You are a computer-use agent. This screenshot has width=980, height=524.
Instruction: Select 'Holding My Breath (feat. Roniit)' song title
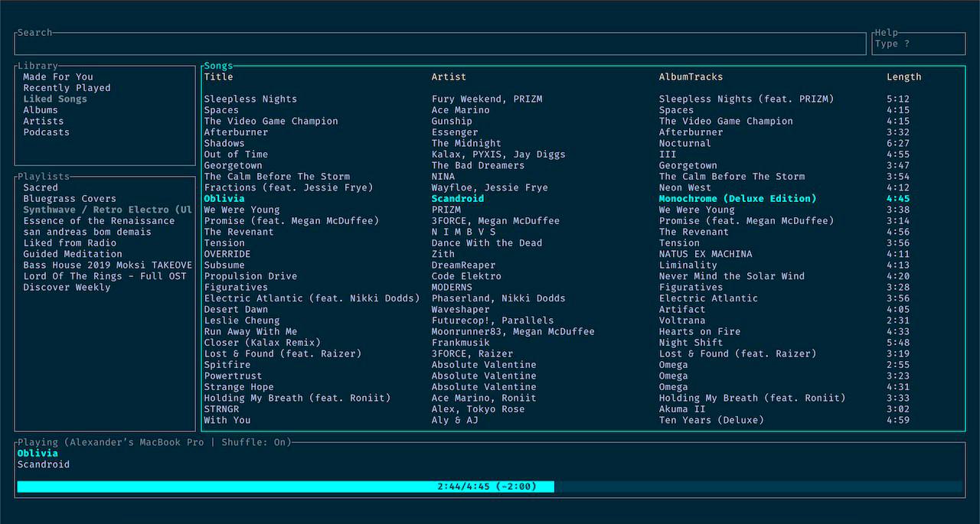tap(297, 399)
